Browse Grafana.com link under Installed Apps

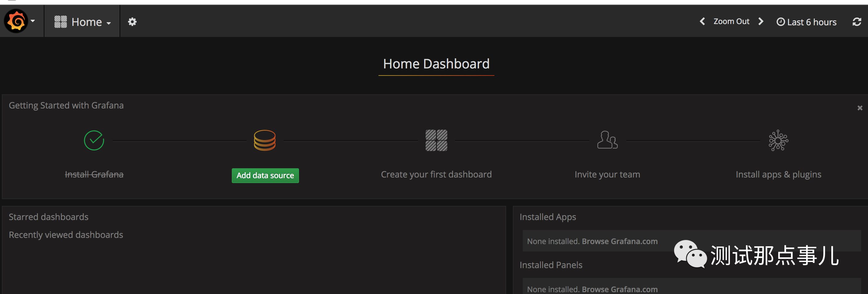click(620, 242)
